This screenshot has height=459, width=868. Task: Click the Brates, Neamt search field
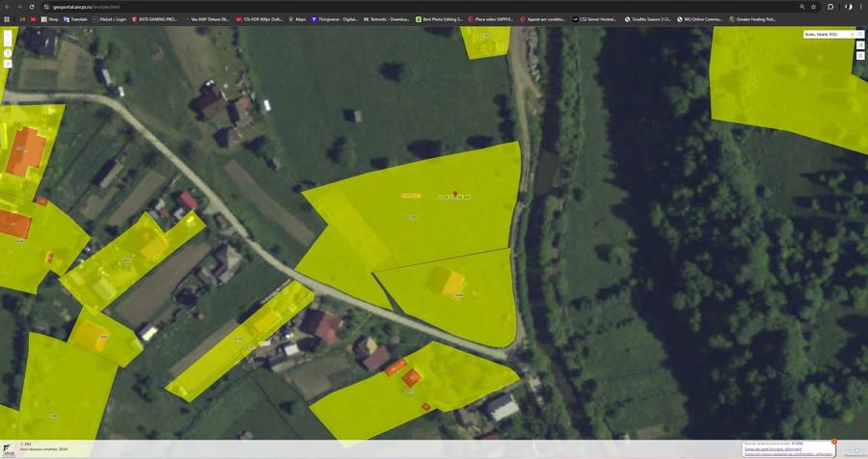826,35
